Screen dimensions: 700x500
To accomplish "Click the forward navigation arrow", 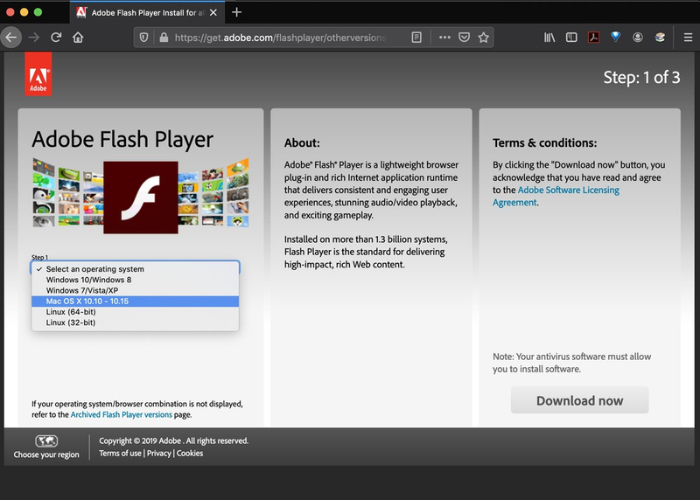I will (x=34, y=38).
